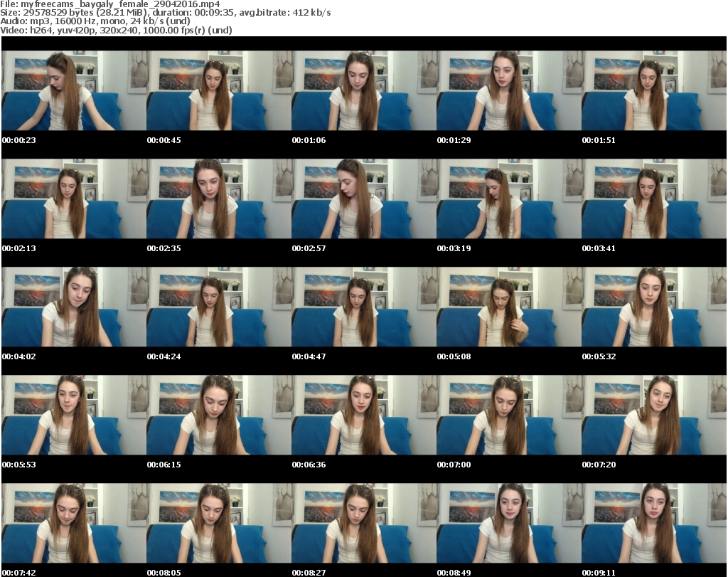Select the thumbnail above timestamp 00:00:45

[x=219, y=90]
